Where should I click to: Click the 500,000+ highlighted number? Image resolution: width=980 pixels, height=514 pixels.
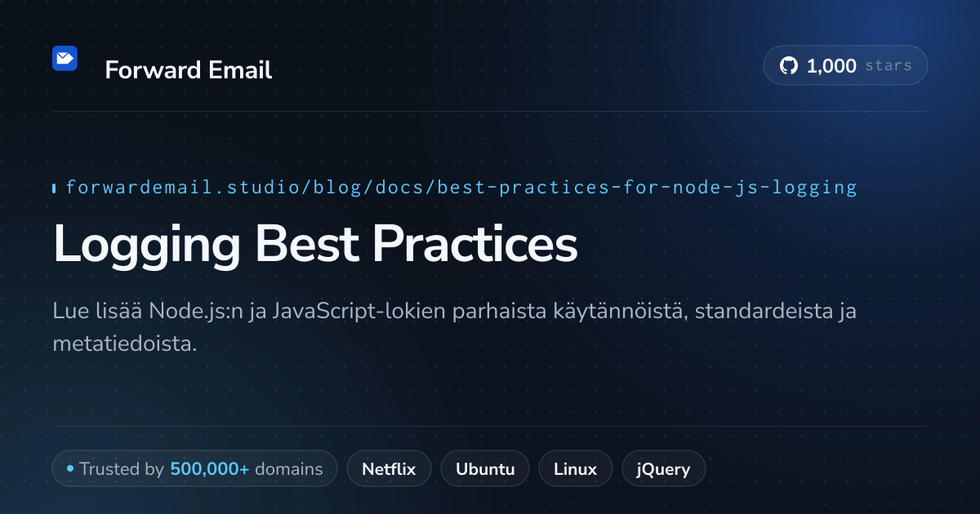(x=210, y=469)
